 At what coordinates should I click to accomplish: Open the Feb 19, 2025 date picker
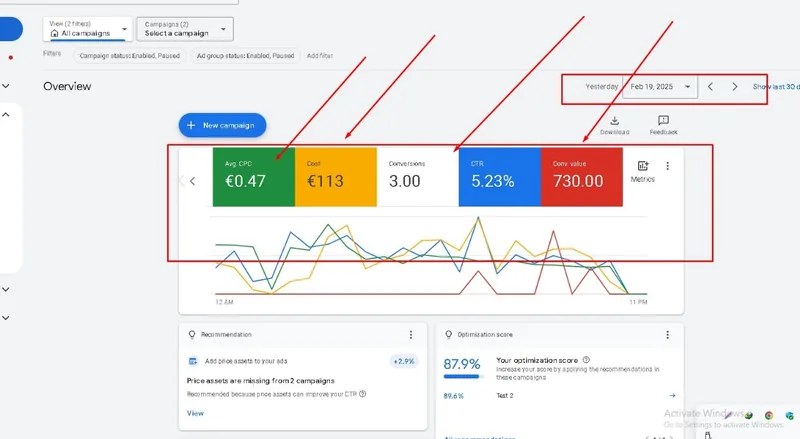660,87
